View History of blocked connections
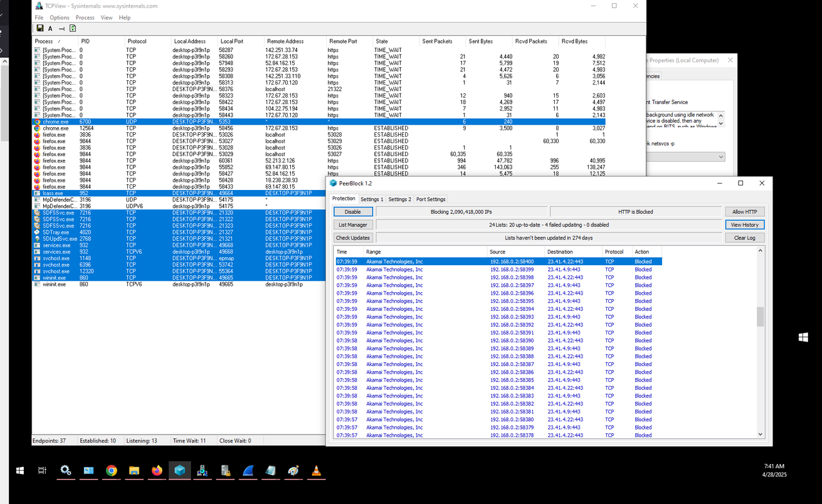Screen dimensions: 822x504 point(744,224)
